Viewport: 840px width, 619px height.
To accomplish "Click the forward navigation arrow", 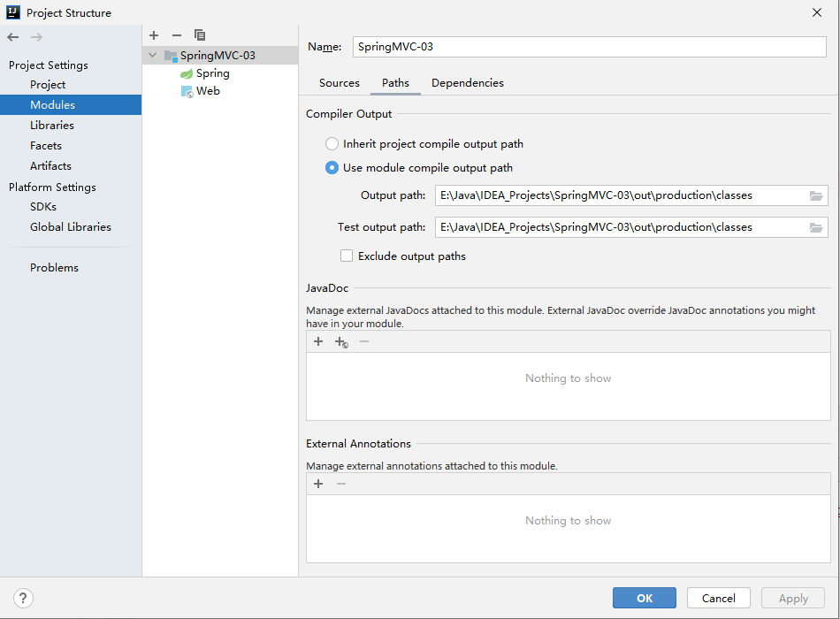I will [x=36, y=37].
